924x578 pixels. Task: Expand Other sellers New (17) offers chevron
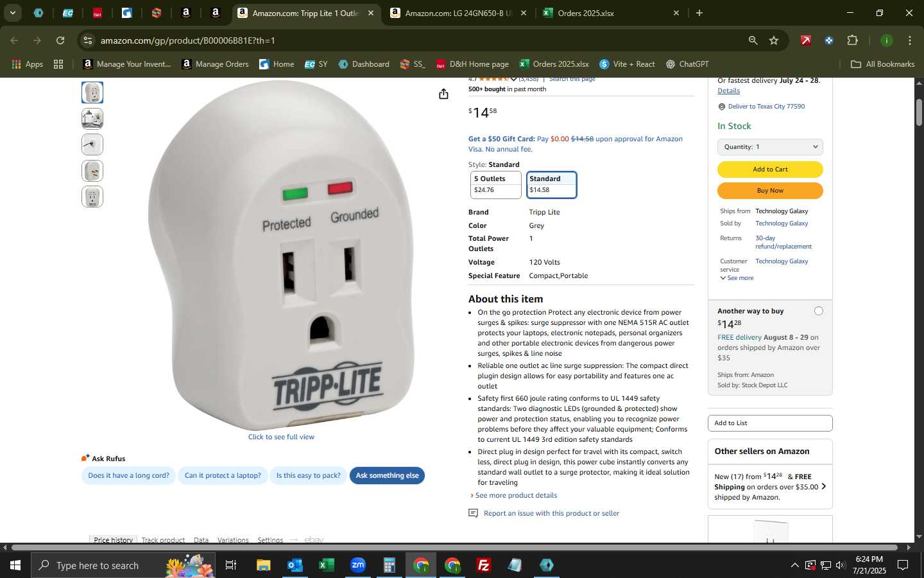[x=823, y=486]
